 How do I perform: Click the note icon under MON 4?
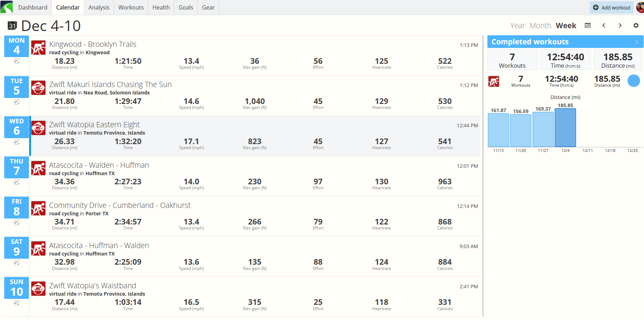coord(17,61)
